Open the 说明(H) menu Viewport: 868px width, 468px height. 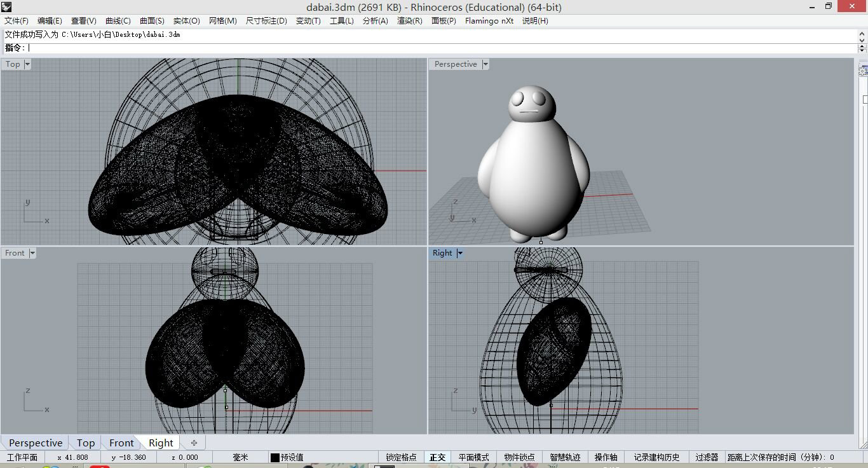point(535,21)
